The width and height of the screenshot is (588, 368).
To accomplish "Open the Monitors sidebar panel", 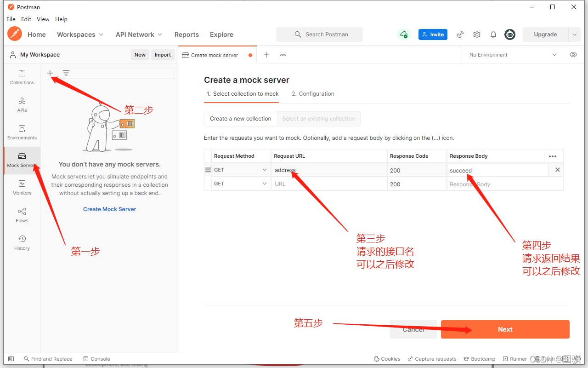I will (x=22, y=188).
